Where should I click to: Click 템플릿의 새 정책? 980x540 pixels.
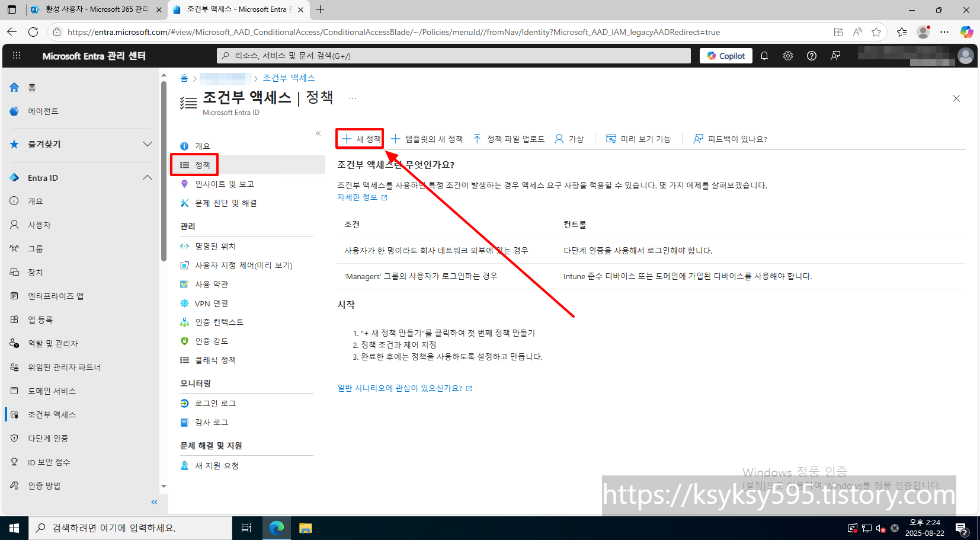pos(427,139)
